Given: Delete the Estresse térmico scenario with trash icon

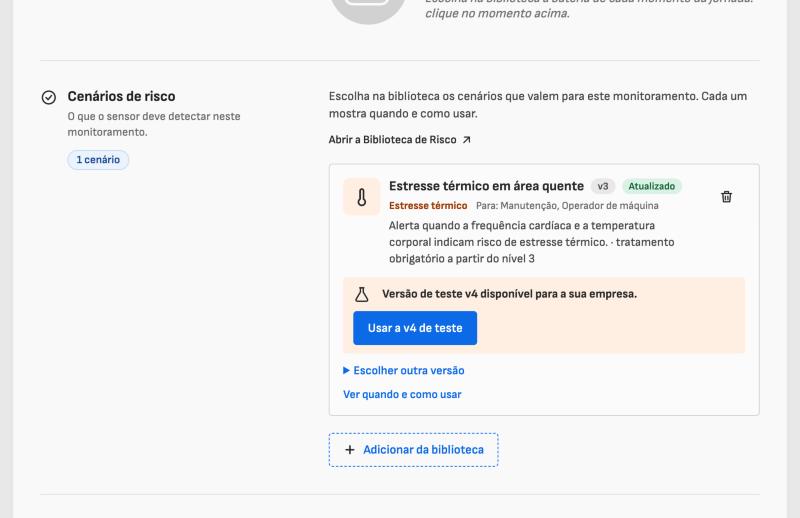Looking at the screenshot, I should coord(726,196).
